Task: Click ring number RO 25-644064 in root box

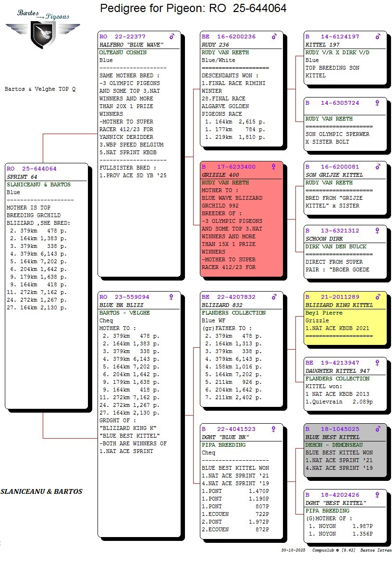Action: pyautogui.click(x=32, y=169)
